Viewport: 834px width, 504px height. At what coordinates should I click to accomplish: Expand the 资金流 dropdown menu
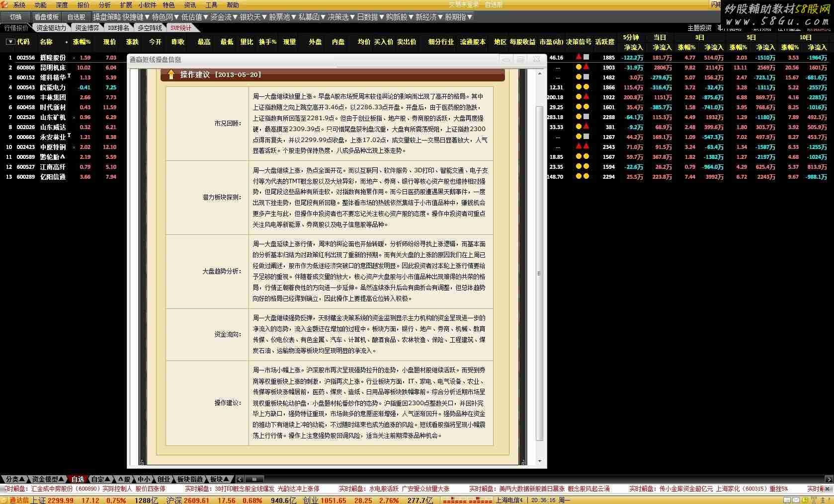point(224,17)
